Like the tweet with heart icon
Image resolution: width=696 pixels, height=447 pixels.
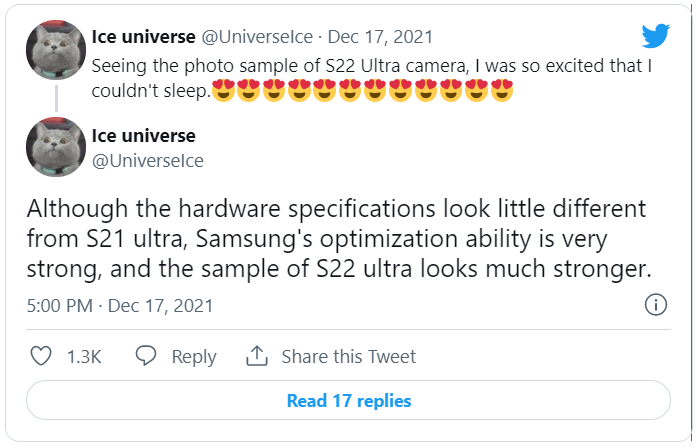[41, 356]
